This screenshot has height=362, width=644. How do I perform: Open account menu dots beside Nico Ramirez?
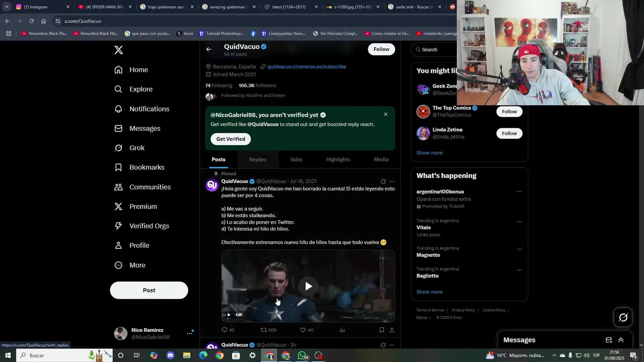tap(190, 333)
